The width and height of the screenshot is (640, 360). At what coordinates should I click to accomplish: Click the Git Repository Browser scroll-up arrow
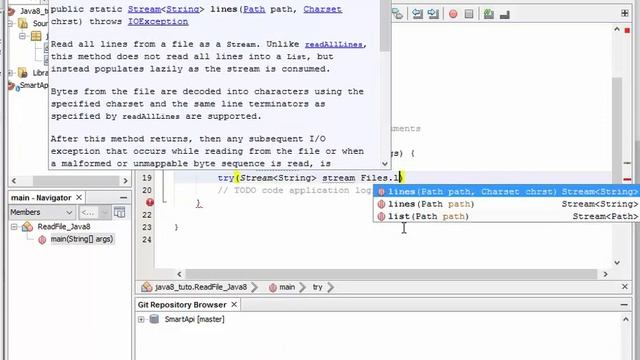626,319
